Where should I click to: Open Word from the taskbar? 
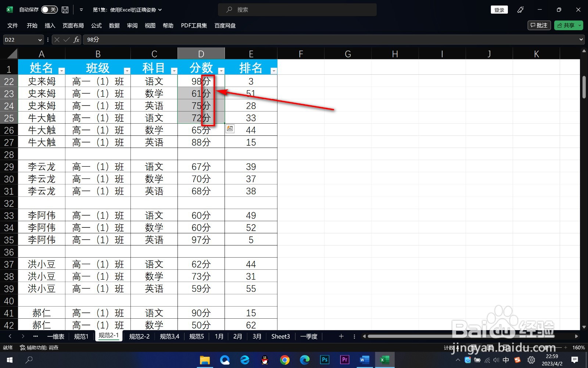click(x=365, y=360)
